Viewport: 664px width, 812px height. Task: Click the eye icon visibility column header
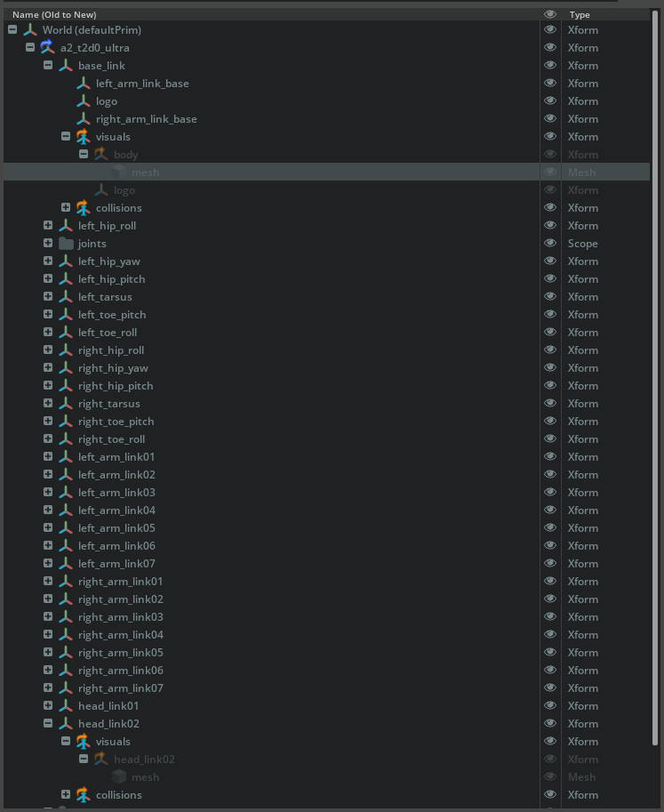point(550,14)
